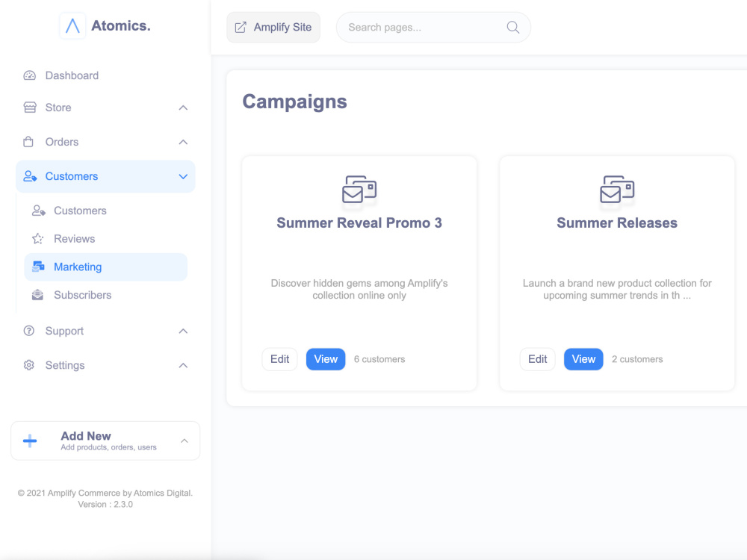Expand the Add New panel chevron
Screen dimensions: 747x560
[x=185, y=441]
